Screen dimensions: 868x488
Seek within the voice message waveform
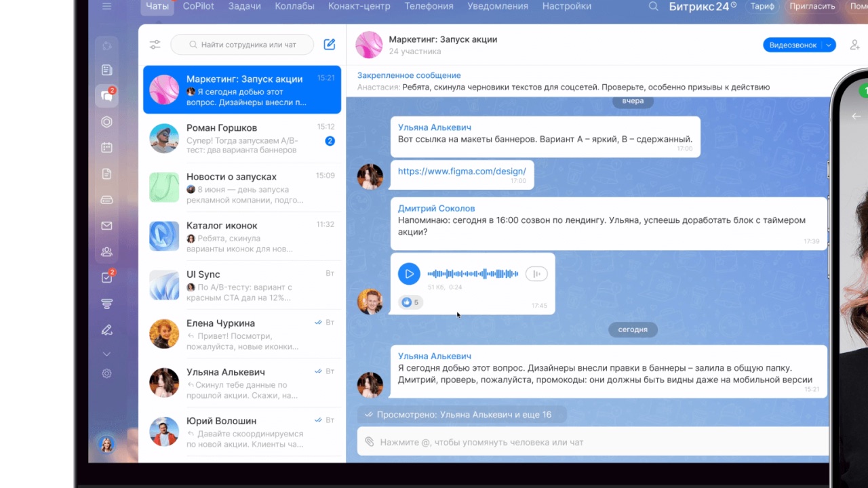[x=473, y=274]
